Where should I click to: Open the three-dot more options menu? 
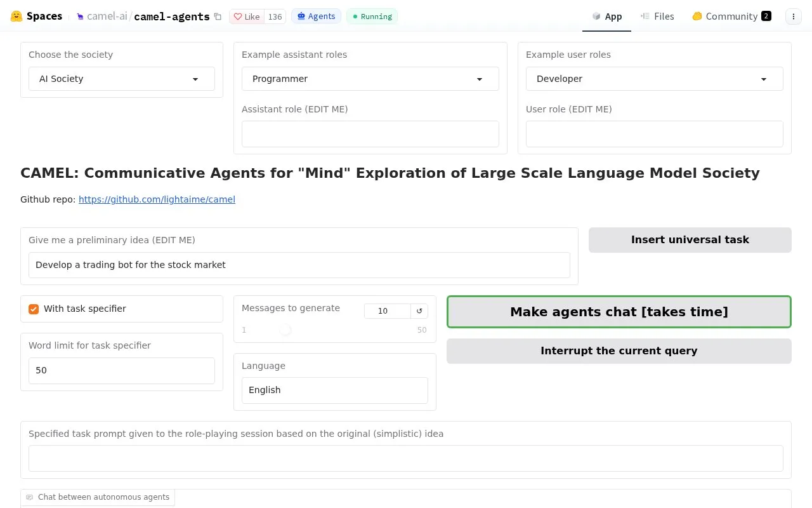tap(794, 17)
